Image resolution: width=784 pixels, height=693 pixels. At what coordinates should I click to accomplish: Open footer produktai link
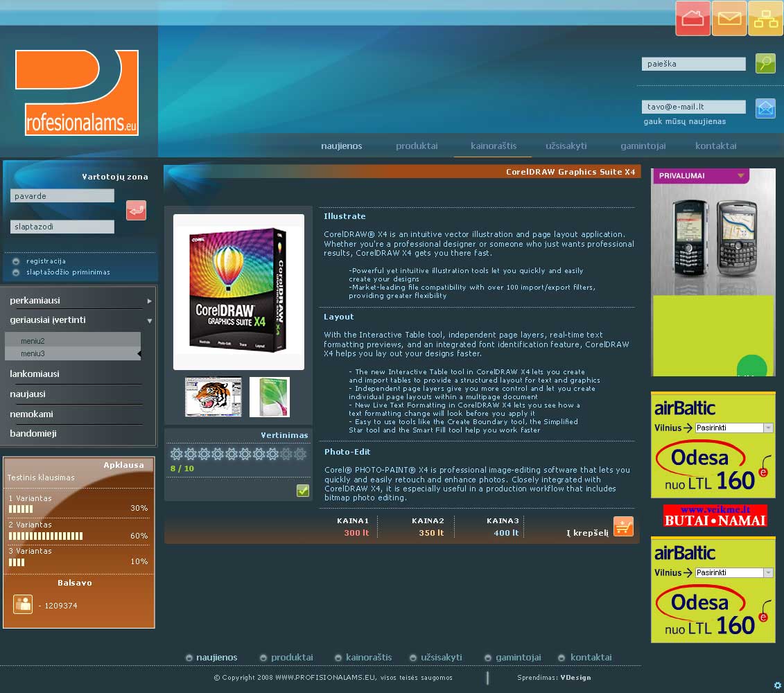(x=292, y=658)
